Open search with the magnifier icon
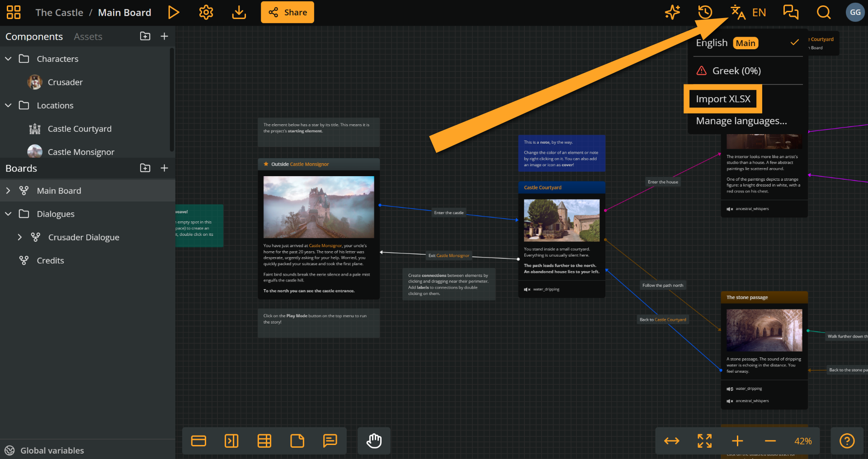This screenshot has height=459, width=868. click(x=824, y=12)
